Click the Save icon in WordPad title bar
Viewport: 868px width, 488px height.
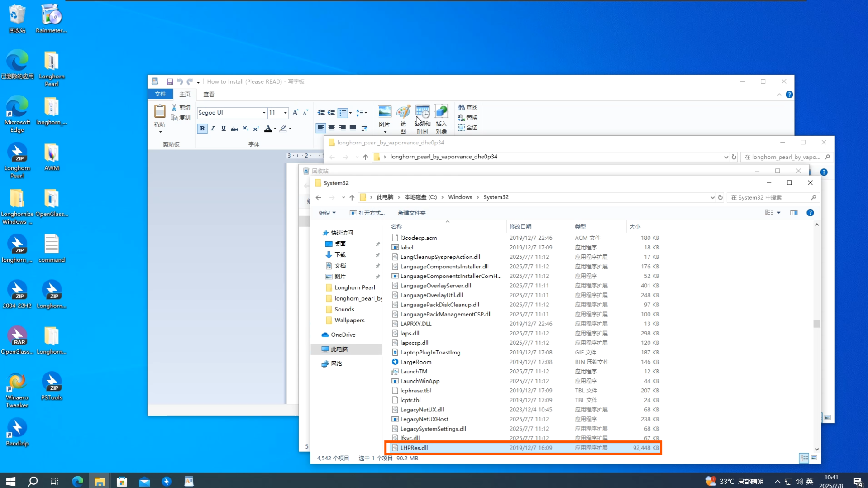coord(170,82)
